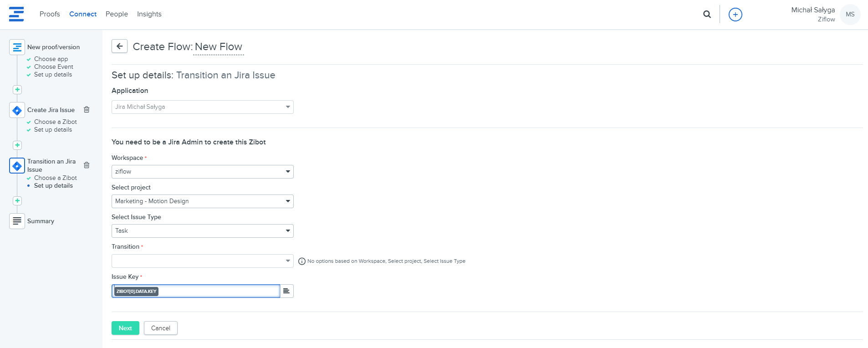The width and height of the screenshot is (868, 348).
Task: Add a step below New proof/version
Action: [17, 90]
